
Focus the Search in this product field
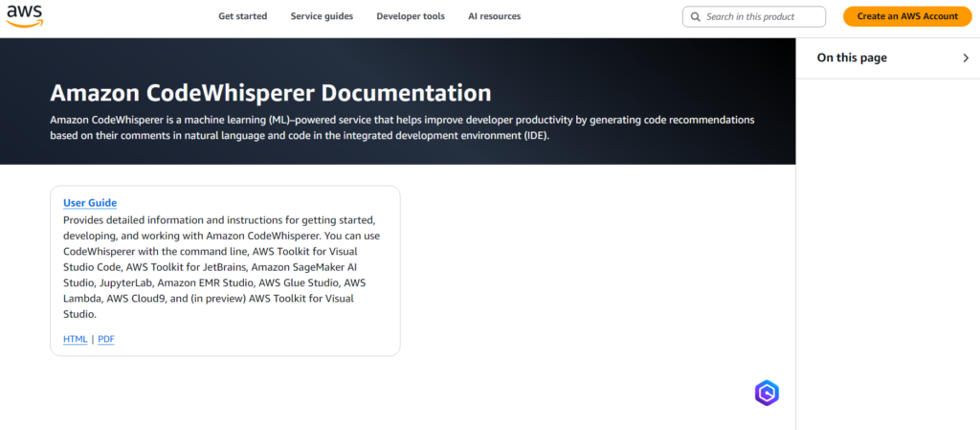[x=754, y=17]
